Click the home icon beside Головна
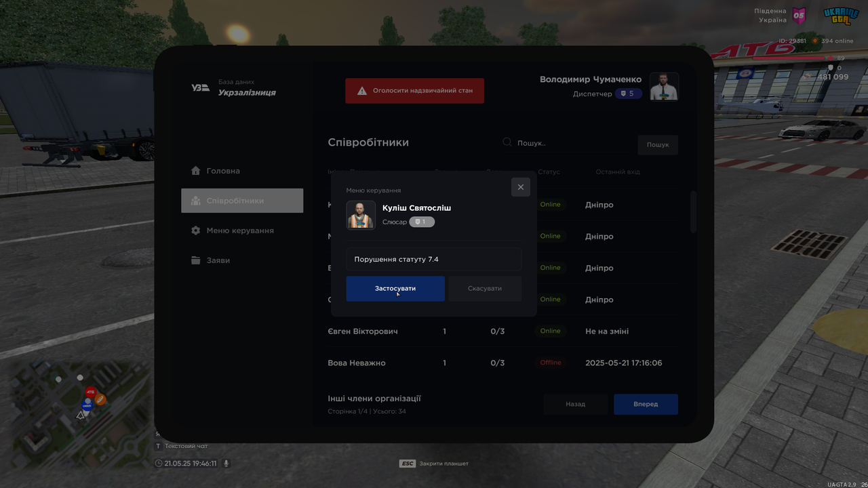This screenshot has height=488, width=868. [196, 171]
